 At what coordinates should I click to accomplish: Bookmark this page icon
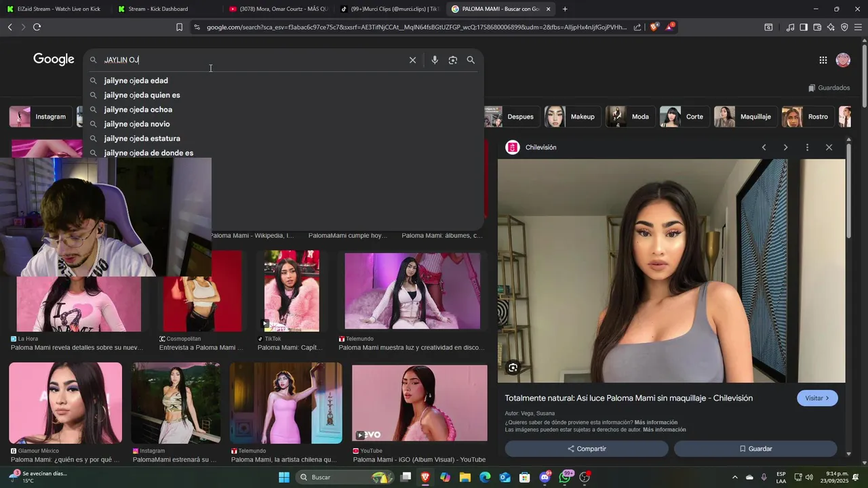[179, 27]
